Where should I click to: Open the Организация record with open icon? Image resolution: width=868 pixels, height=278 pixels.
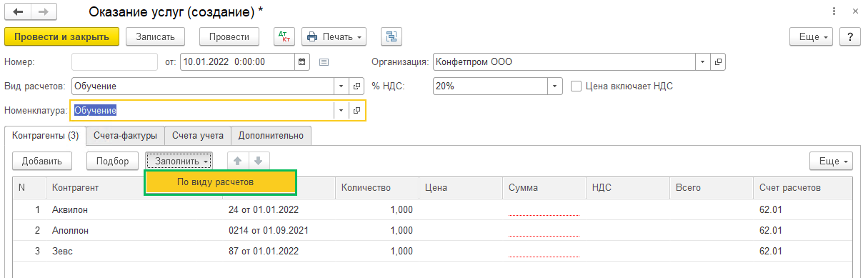pos(719,62)
